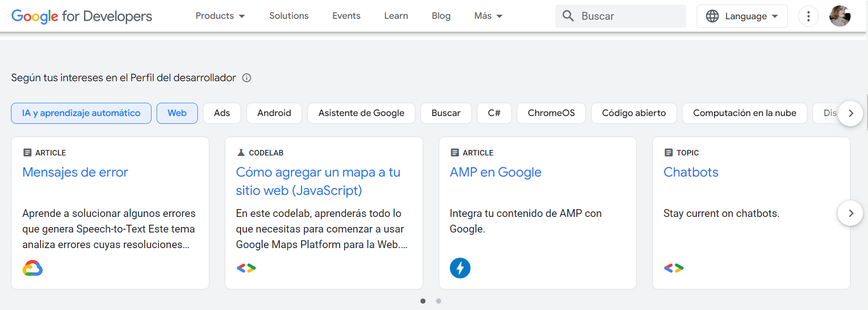Click the search magnifier icon
Image resolution: width=868 pixels, height=310 pixels.
coord(568,16)
